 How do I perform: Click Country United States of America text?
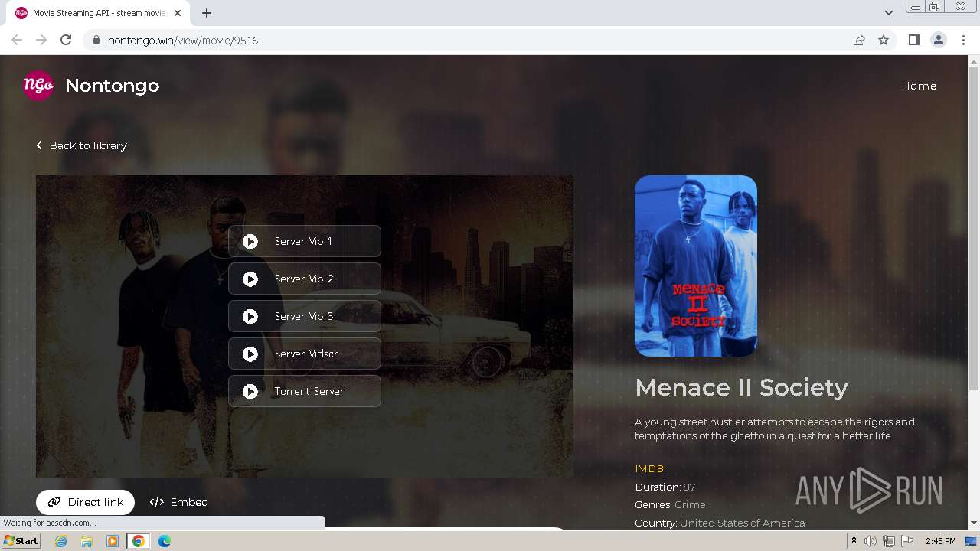point(720,523)
